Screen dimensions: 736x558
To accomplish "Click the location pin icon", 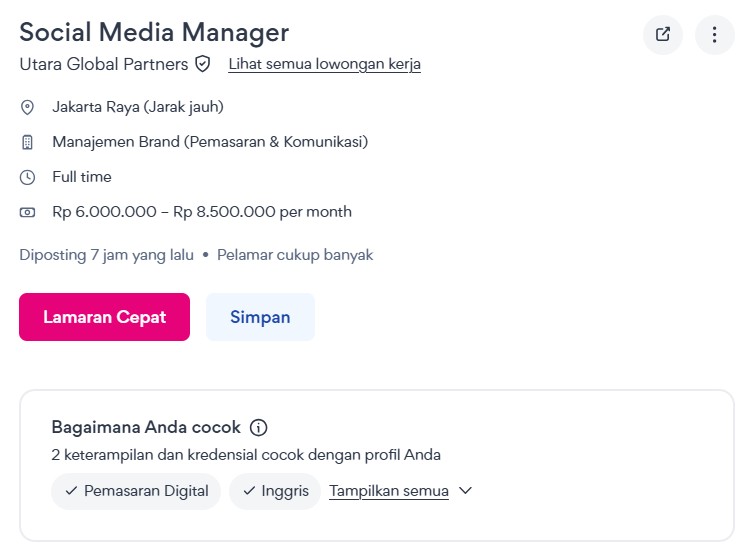I will pos(28,107).
